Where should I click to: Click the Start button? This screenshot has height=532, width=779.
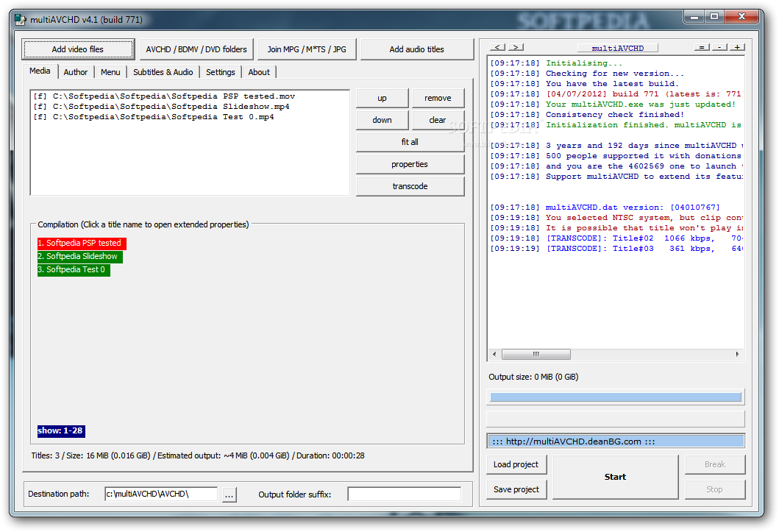tap(615, 477)
